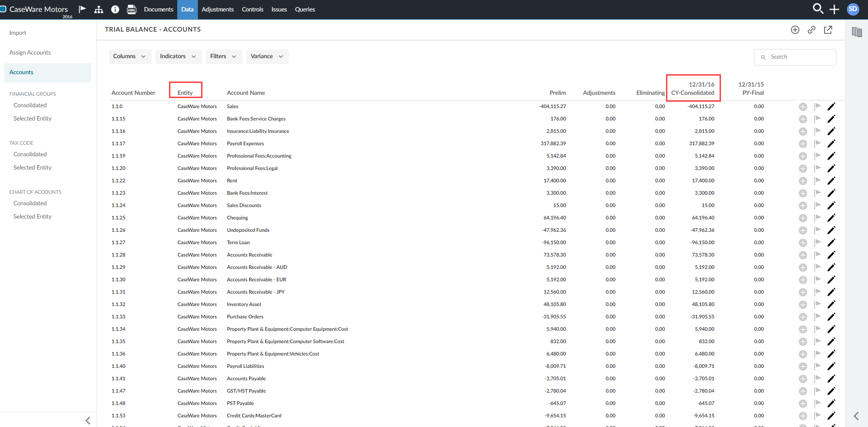
Task: Open the entity structure icon in navigation bar
Action: pos(98,9)
